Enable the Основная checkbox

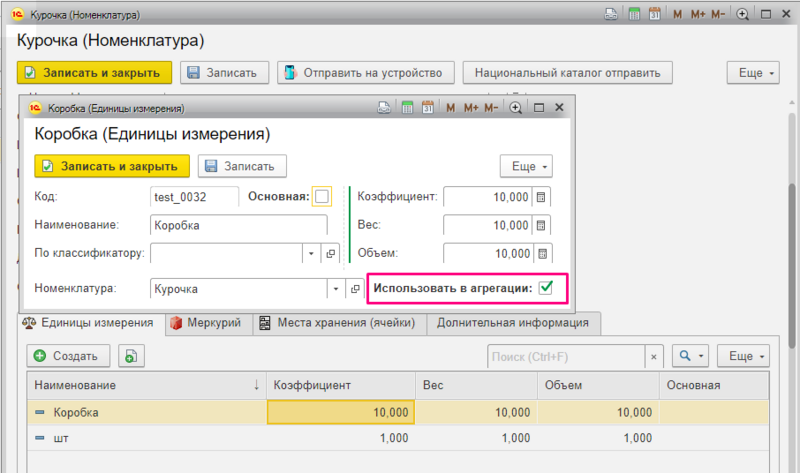(321, 197)
